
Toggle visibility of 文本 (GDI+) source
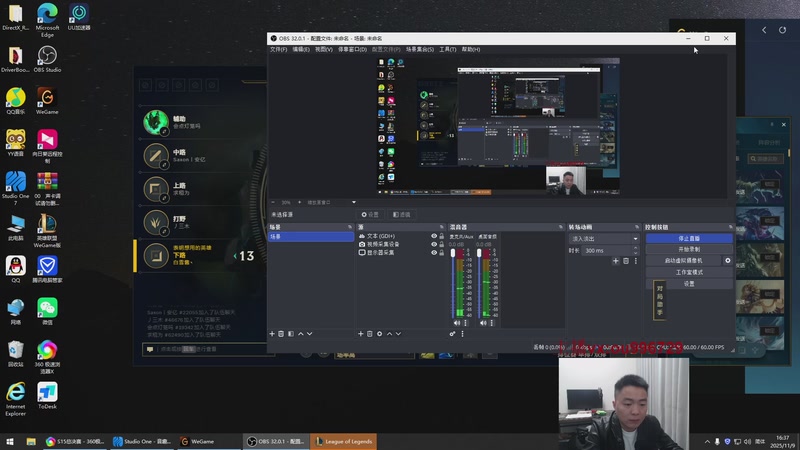click(434, 236)
